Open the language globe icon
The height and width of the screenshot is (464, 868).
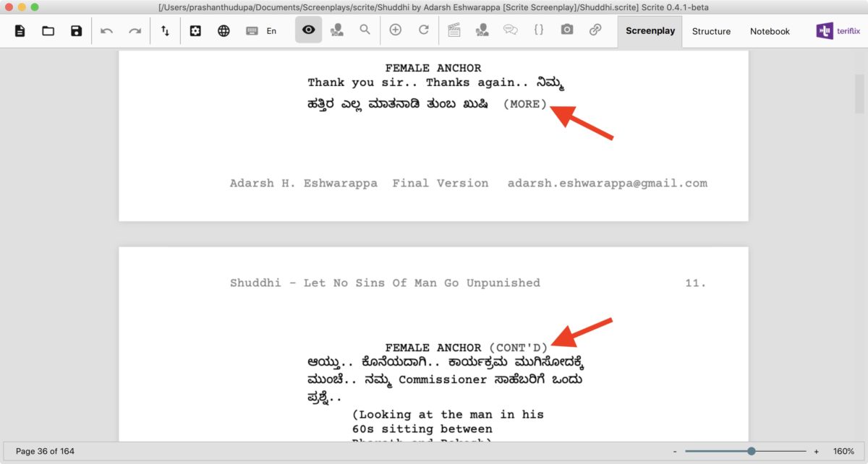point(224,31)
